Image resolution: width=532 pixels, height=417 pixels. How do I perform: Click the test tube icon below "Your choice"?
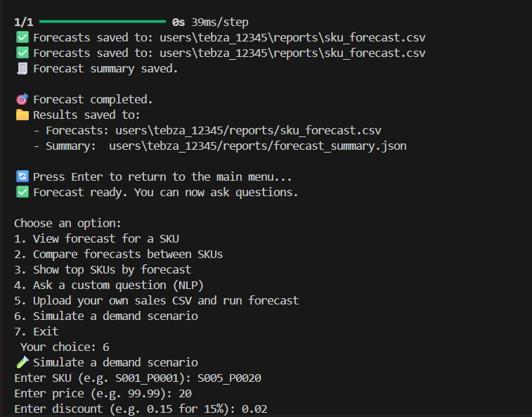[x=22, y=363]
